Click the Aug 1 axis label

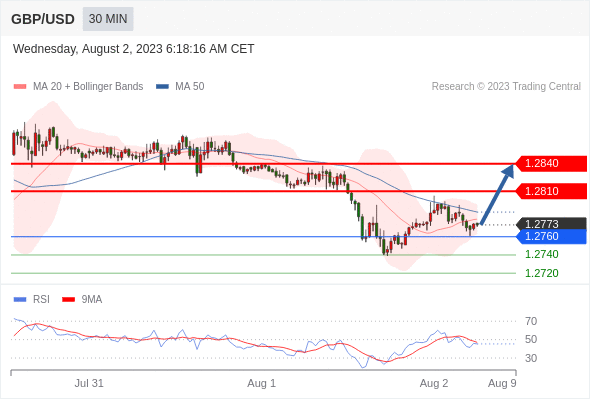click(x=262, y=383)
